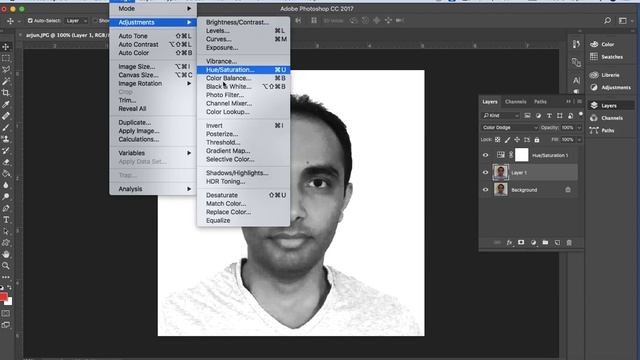Hide Hue/Saturation 1 layer visibility
The image size is (640, 360).
[x=485, y=155]
